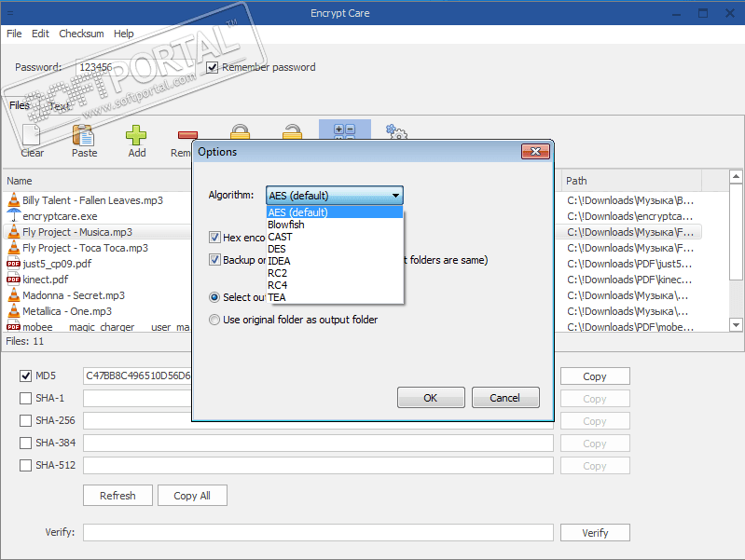Viewport: 745px width, 560px height.
Task: Enable the SHA-384 checkbox
Action: click(26, 443)
